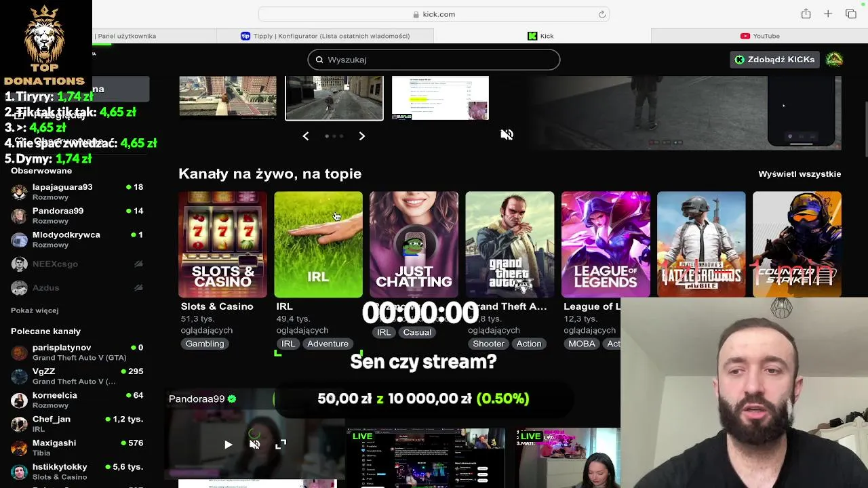Image resolution: width=868 pixels, height=488 pixels.
Task: Select the middle carousel stream thumbnail
Action: coord(334,98)
